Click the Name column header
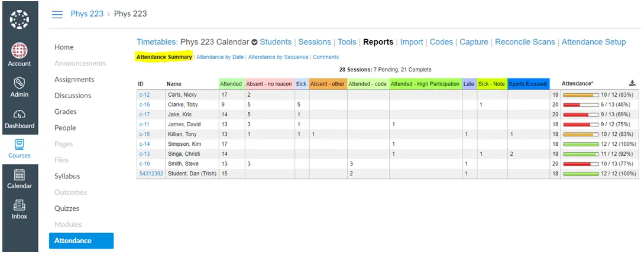Screen dimensions: 644x255 (174, 84)
